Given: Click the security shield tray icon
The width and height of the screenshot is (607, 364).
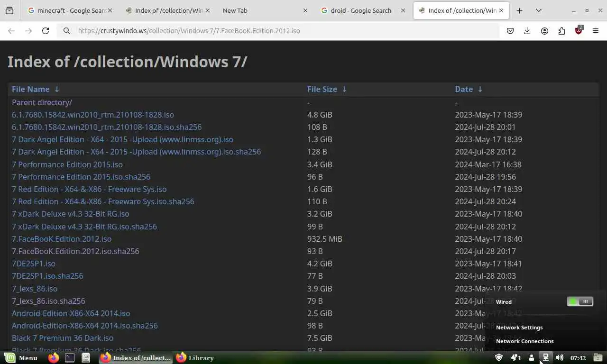Looking at the screenshot, I should tap(498, 358).
